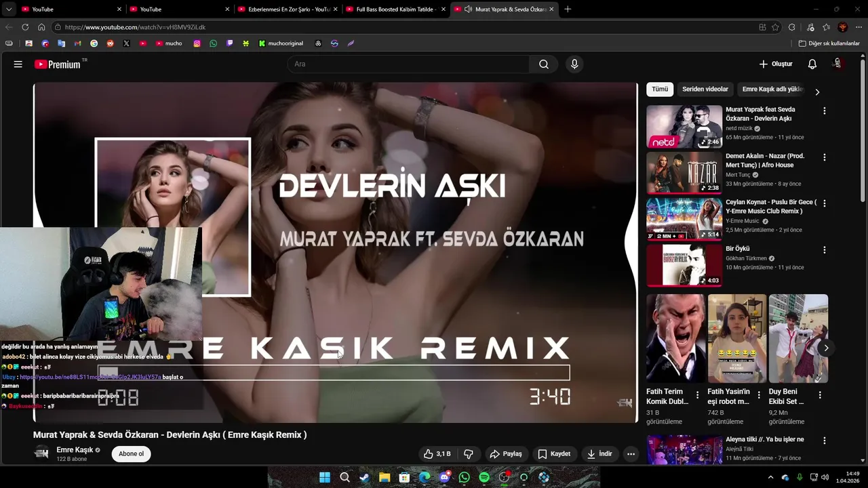This screenshot has width=868, height=488.
Task: Open netd Devlerin Aşkı thumbnail
Action: click(684, 127)
